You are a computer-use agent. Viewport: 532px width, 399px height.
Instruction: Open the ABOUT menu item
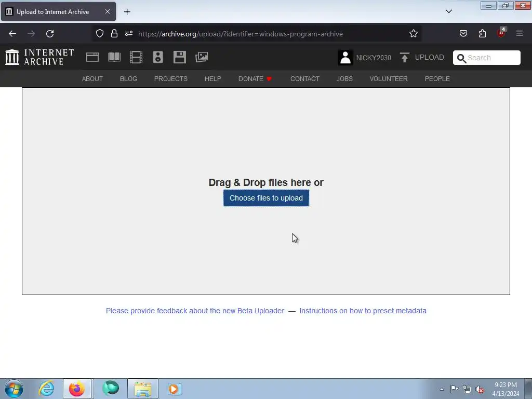tap(92, 79)
